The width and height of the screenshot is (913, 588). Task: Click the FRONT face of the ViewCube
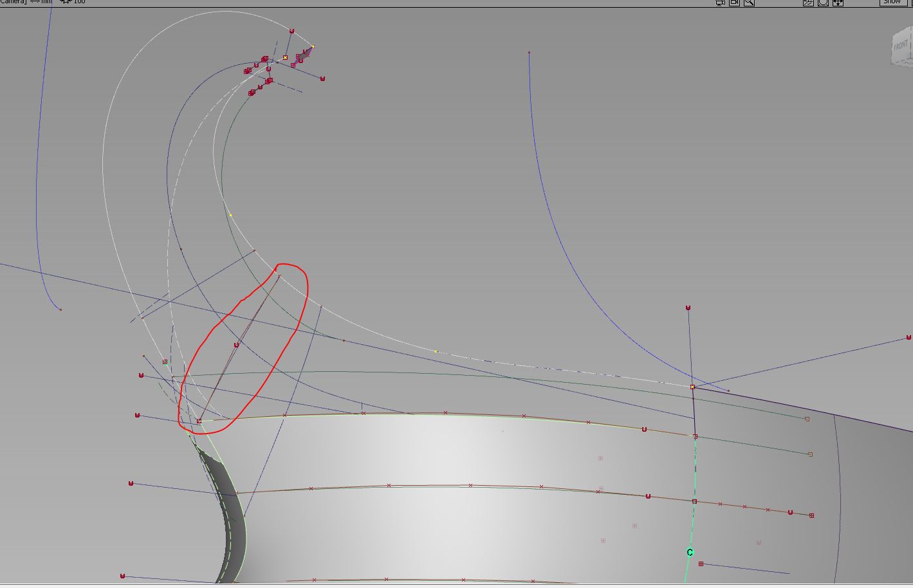pos(901,46)
